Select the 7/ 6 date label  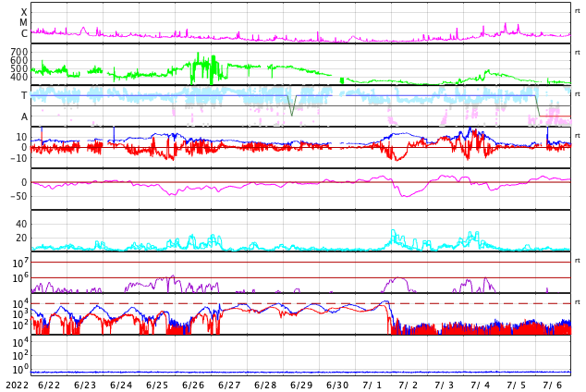pos(553,386)
